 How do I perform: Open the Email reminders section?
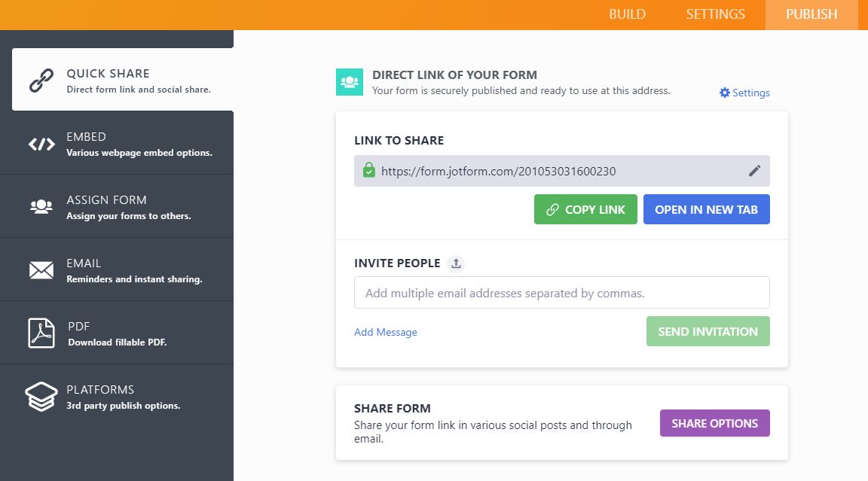pyautogui.click(x=117, y=269)
